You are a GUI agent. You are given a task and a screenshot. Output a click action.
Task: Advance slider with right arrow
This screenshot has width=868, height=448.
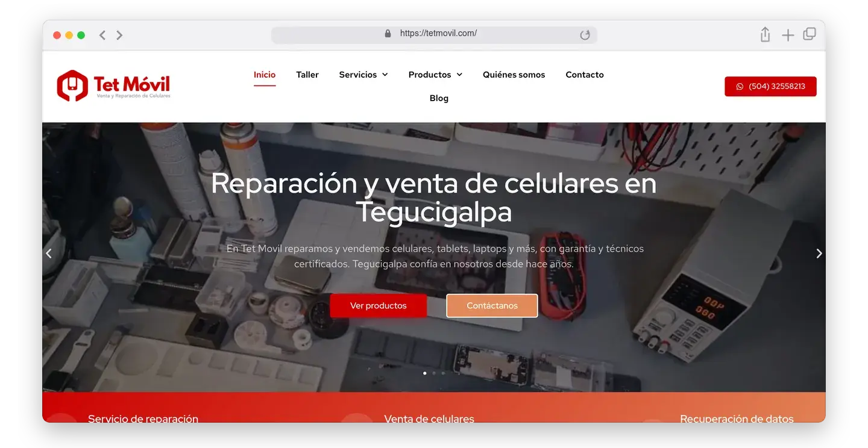tap(819, 254)
